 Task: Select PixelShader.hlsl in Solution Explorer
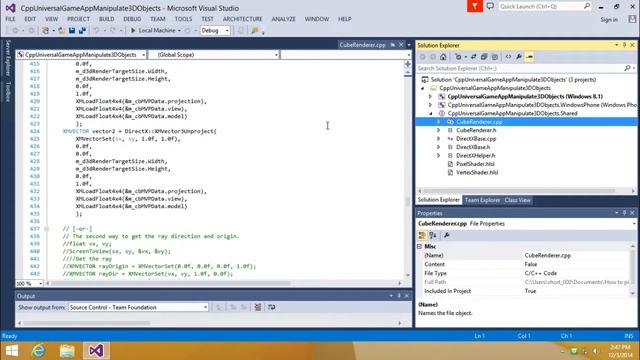pos(475,164)
